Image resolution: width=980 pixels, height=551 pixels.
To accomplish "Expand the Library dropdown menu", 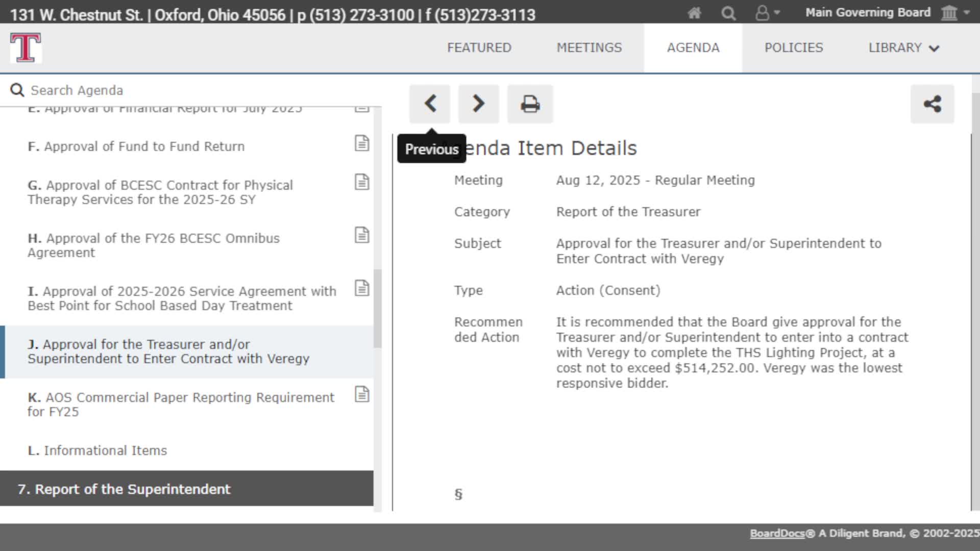I will pyautogui.click(x=904, y=47).
